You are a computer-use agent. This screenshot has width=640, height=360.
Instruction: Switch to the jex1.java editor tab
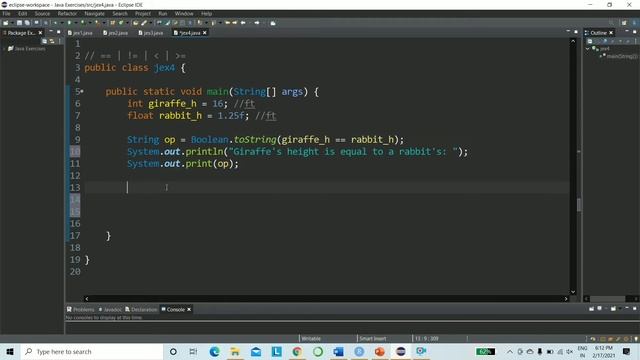pos(80,33)
